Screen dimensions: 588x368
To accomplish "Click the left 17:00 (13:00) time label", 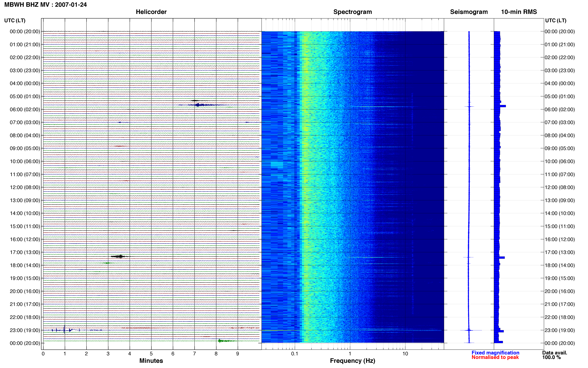I will (25, 252).
